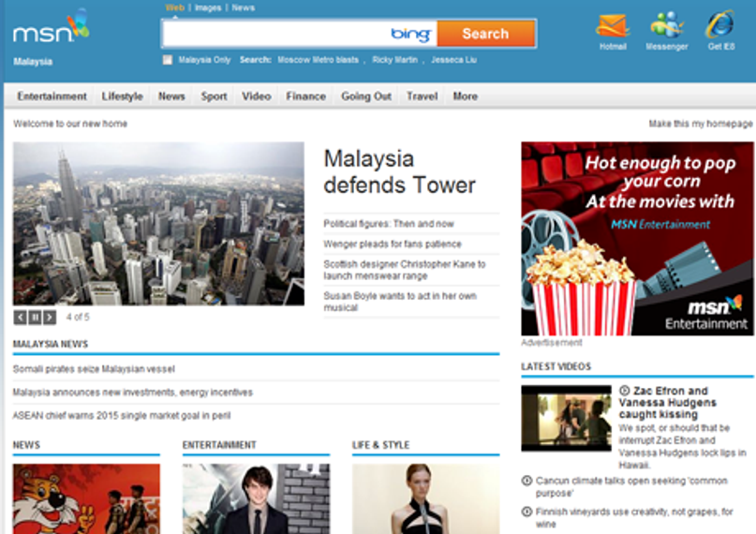The width and height of the screenshot is (756, 534).
Task: Click the ENTERTAINMENT section heading
Action: pyautogui.click(x=219, y=445)
